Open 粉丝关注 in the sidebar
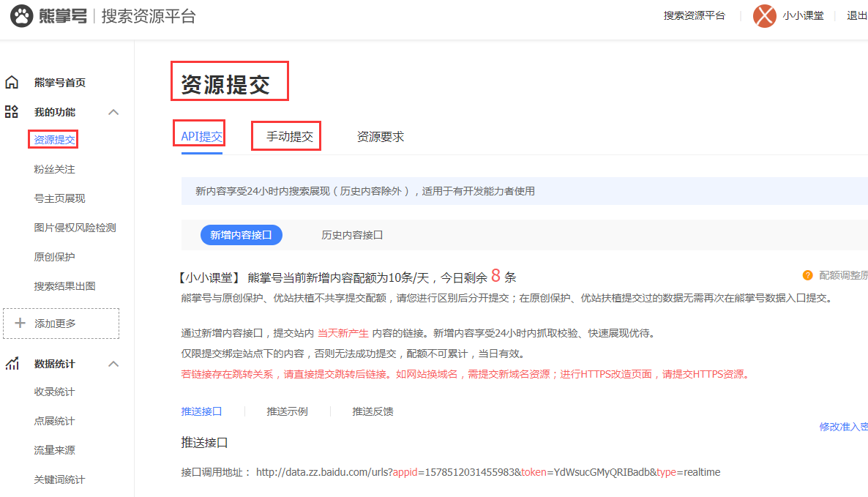Viewport: 868px width, 497px height. [x=54, y=169]
